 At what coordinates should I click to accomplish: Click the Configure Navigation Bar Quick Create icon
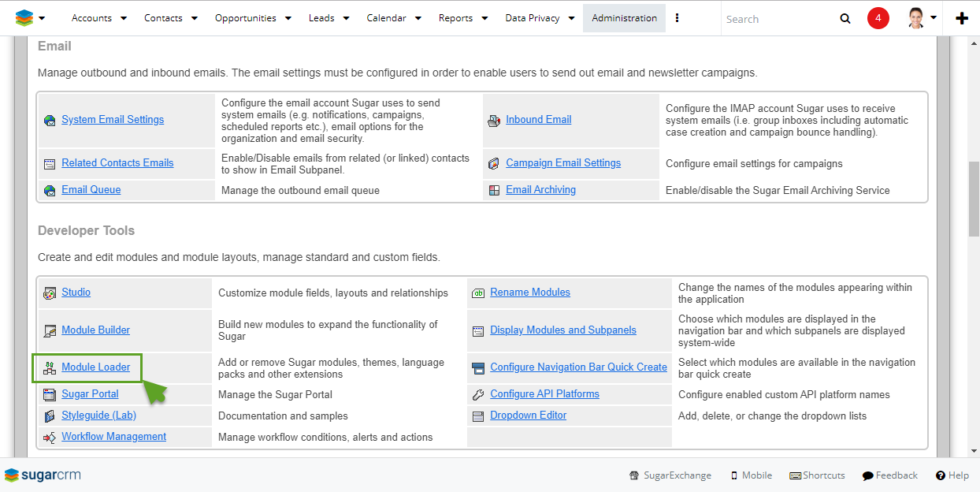(478, 368)
